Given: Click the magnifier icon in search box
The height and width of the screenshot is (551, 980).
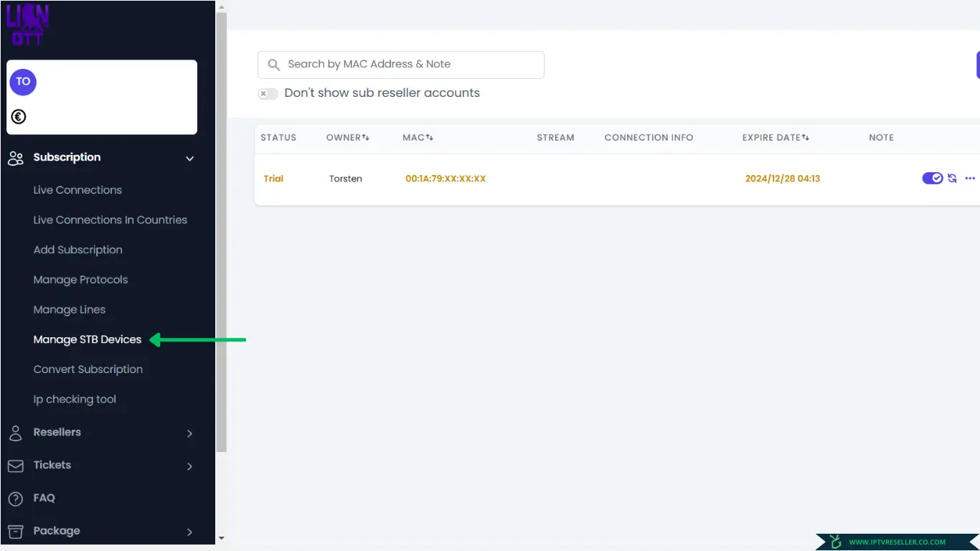Looking at the screenshot, I should [273, 65].
